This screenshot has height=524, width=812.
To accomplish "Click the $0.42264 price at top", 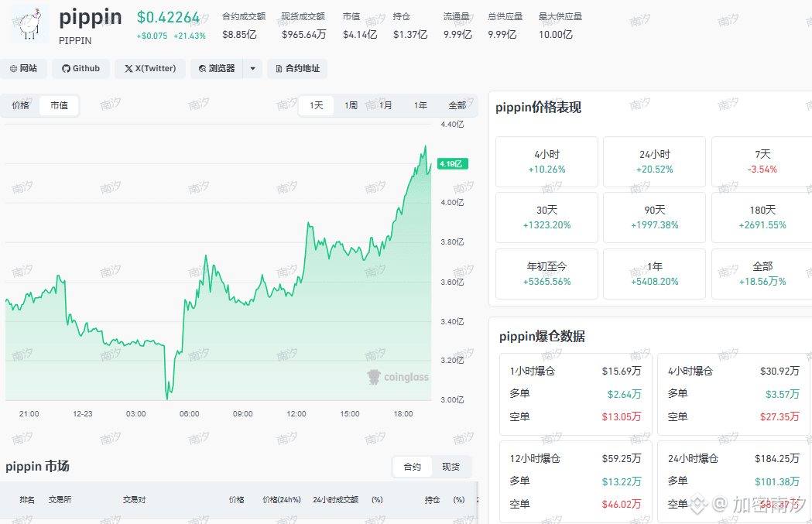I will (x=168, y=17).
